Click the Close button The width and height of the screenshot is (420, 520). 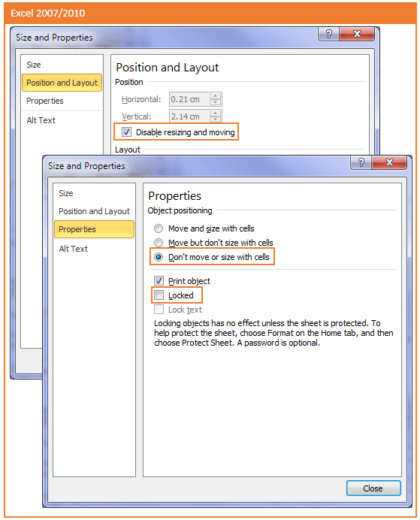coord(373,488)
